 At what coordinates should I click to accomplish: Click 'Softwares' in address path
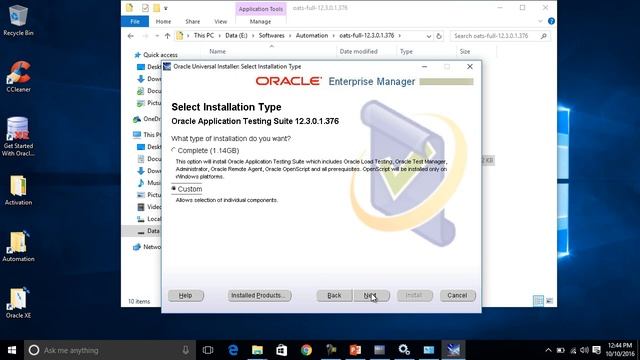click(x=271, y=36)
